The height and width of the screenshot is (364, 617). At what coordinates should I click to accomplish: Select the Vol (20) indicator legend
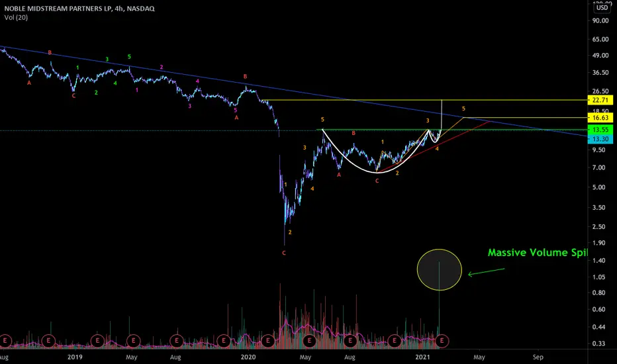(16, 17)
